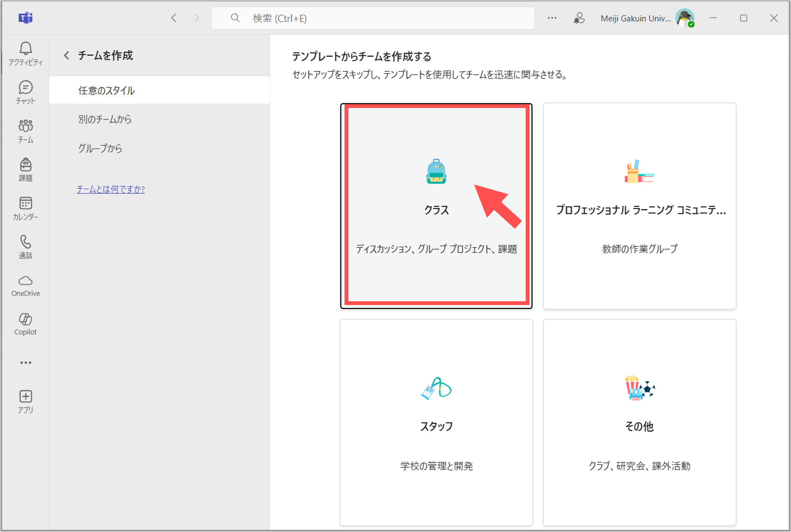Select グループから option
This screenshot has width=791, height=532.
(100, 148)
